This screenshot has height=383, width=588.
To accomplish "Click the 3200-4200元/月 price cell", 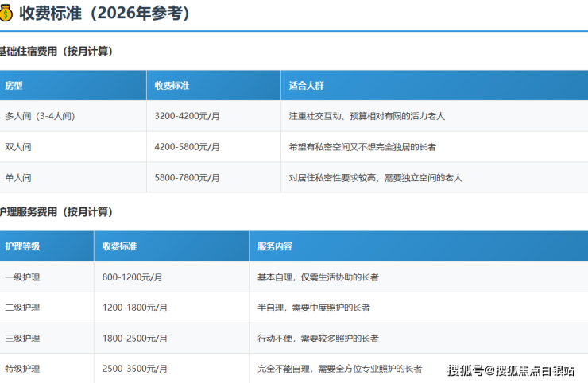I will [188, 116].
